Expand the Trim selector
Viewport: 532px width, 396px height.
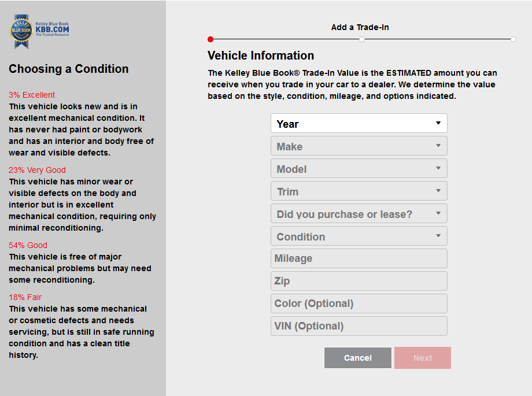coord(359,191)
